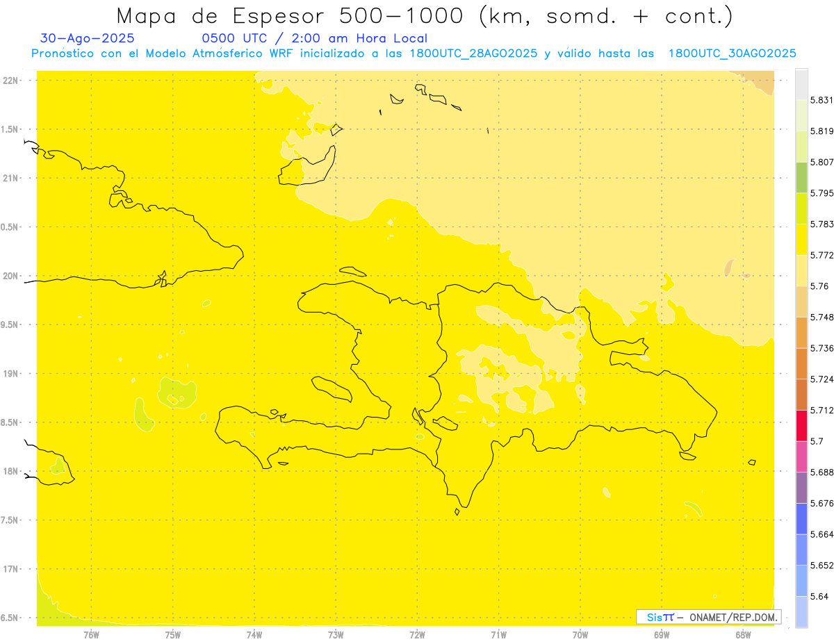The image size is (834, 644).
Task: Click the legend value 5.795
Action: click(x=821, y=193)
